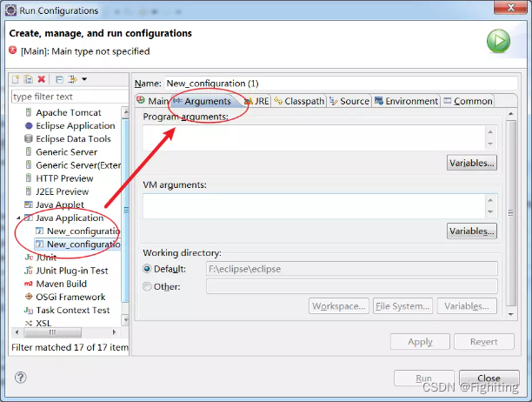Image resolution: width=532 pixels, height=402 pixels.
Task: Select the Generic Server entry
Action: (x=66, y=152)
